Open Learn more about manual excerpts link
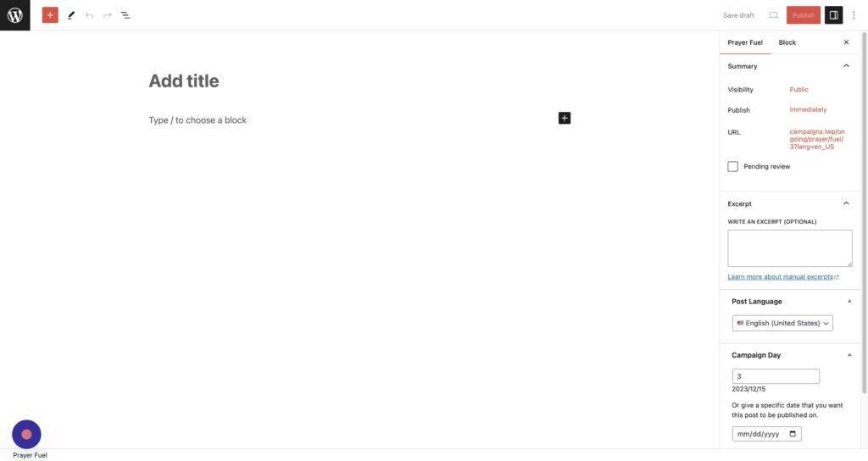This screenshot has height=461, width=868. click(x=782, y=277)
